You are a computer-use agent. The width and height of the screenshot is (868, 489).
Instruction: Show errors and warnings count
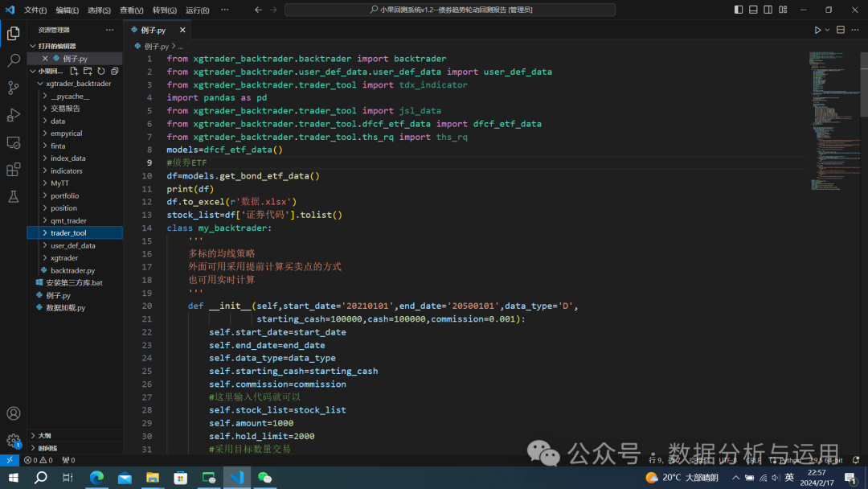click(39, 460)
